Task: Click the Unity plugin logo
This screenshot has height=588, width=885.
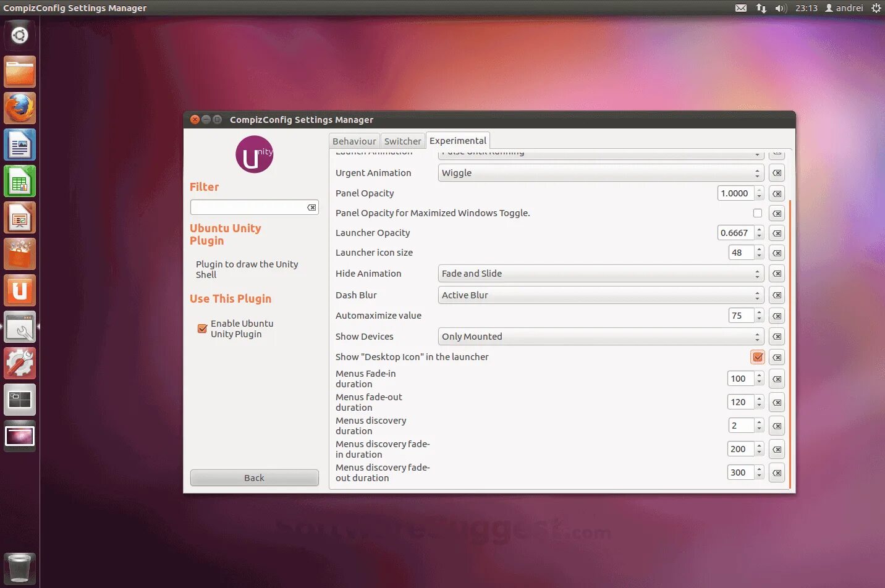Action: [254, 154]
